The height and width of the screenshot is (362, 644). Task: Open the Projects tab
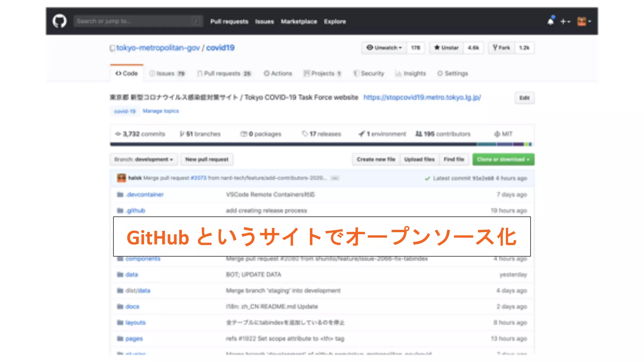click(x=322, y=73)
